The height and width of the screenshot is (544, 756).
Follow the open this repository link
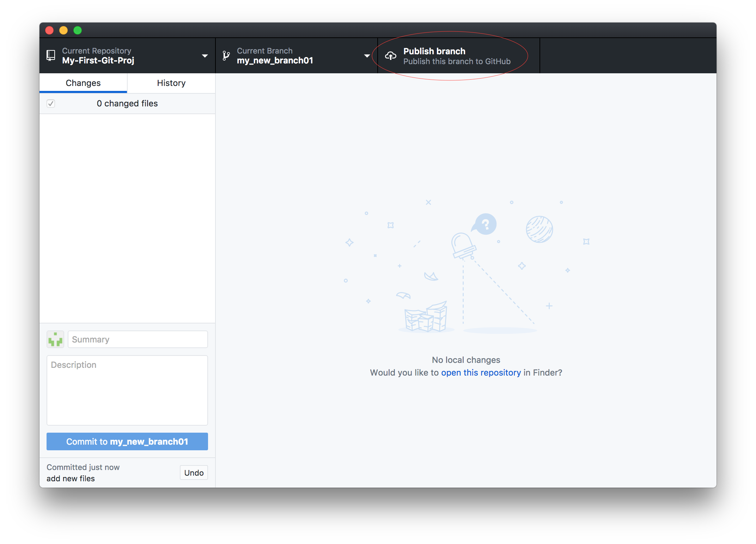tap(481, 373)
